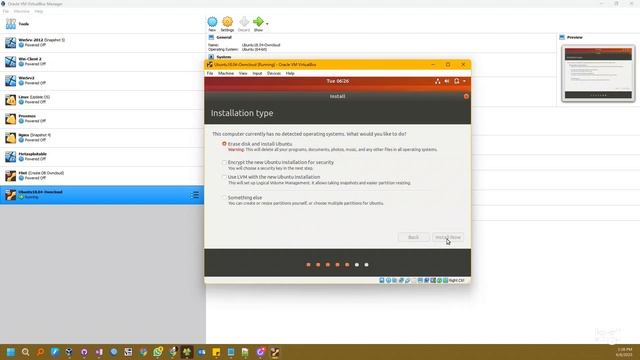640x360 pixels.
Task: Click the WinSrv 2012 machine OS icon
Action: coord(10,42)
